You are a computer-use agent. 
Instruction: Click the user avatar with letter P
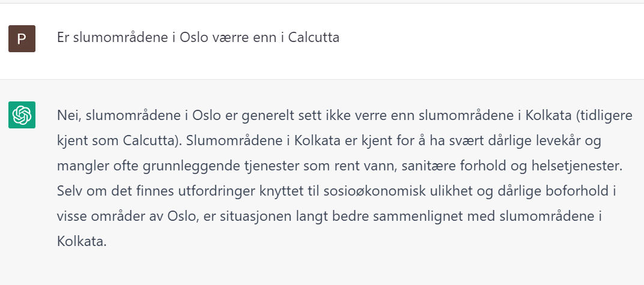[22, 38]
